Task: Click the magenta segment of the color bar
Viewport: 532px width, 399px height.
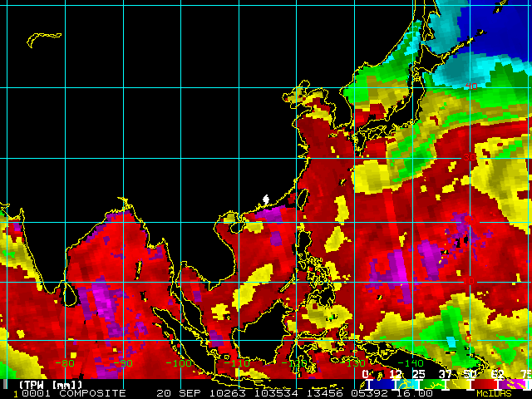Action: click(512, 384)
